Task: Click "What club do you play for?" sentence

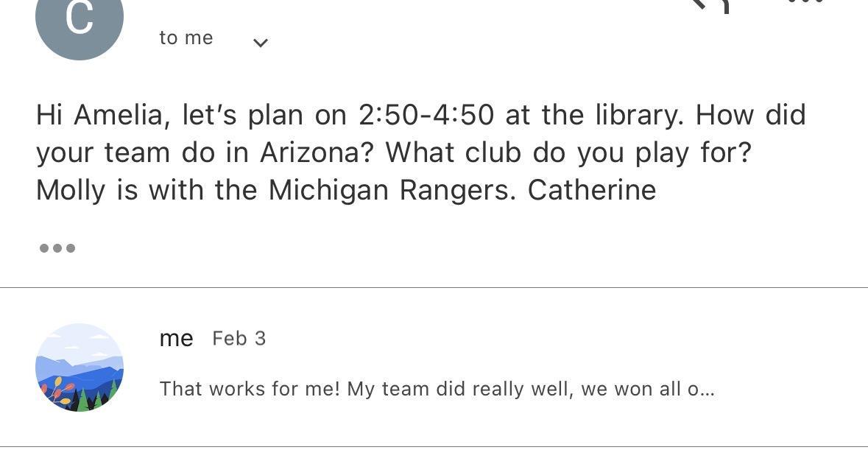Action: coord(568,152)
